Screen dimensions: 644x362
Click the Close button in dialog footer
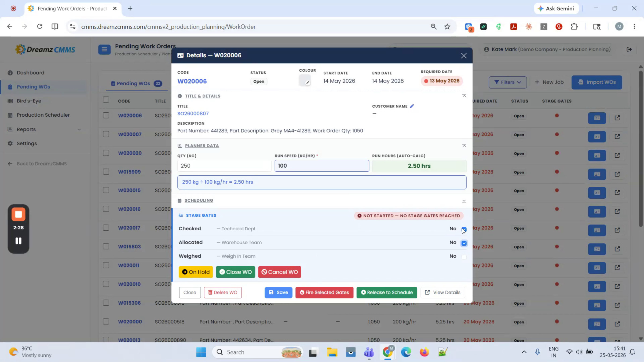[190, 292]
